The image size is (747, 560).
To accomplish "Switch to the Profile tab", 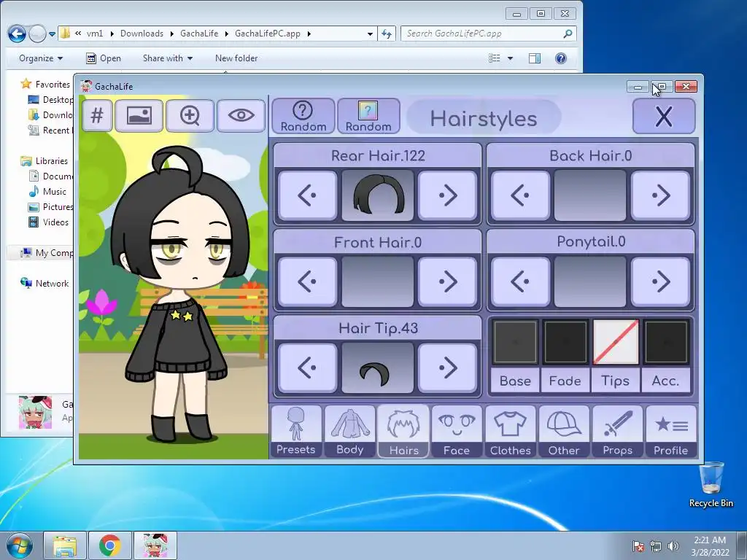I will tap(671, 432).
